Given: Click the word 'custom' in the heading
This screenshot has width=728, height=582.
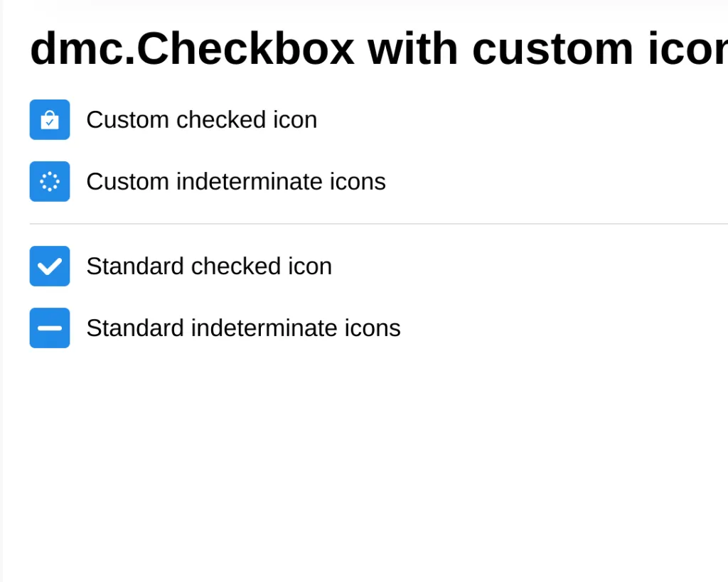Looking at the screenshot, I should [553, 48].
